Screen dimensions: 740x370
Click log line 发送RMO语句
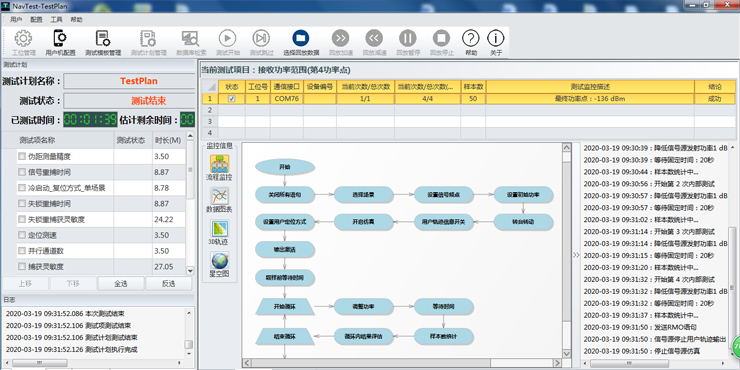coord(640,327)
